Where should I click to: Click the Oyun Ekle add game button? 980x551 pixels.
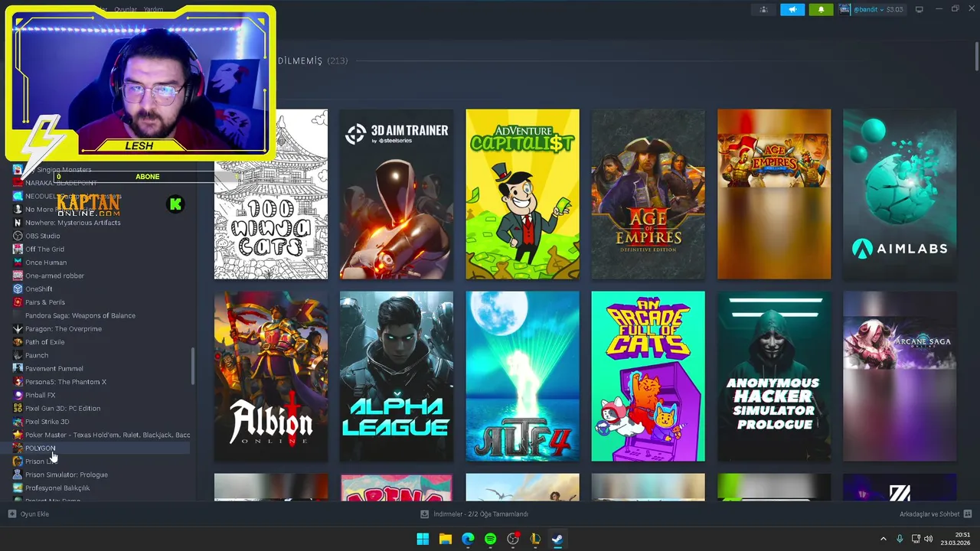[28, 514]
